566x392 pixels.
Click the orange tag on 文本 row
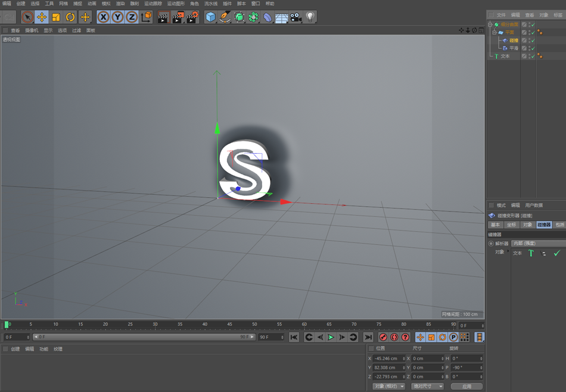(540, 55)
